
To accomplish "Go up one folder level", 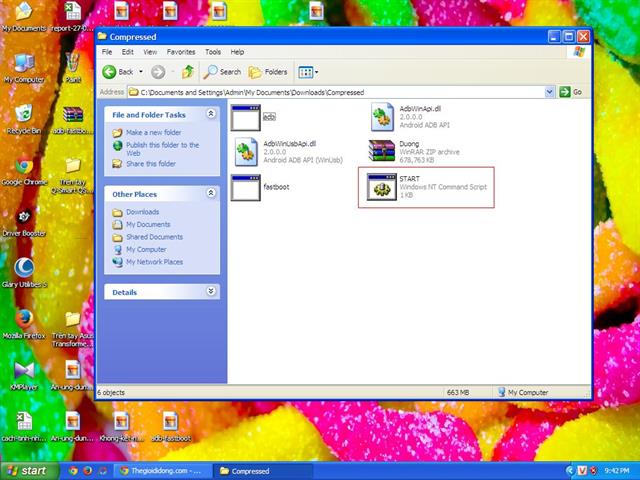I will coord(188,72).
